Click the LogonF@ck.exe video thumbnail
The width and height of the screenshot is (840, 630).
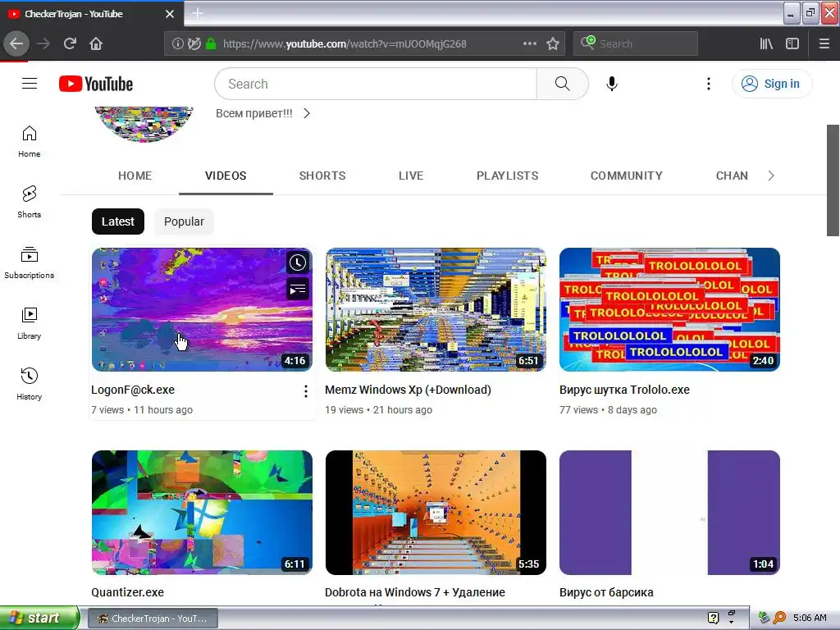point(202,309)
